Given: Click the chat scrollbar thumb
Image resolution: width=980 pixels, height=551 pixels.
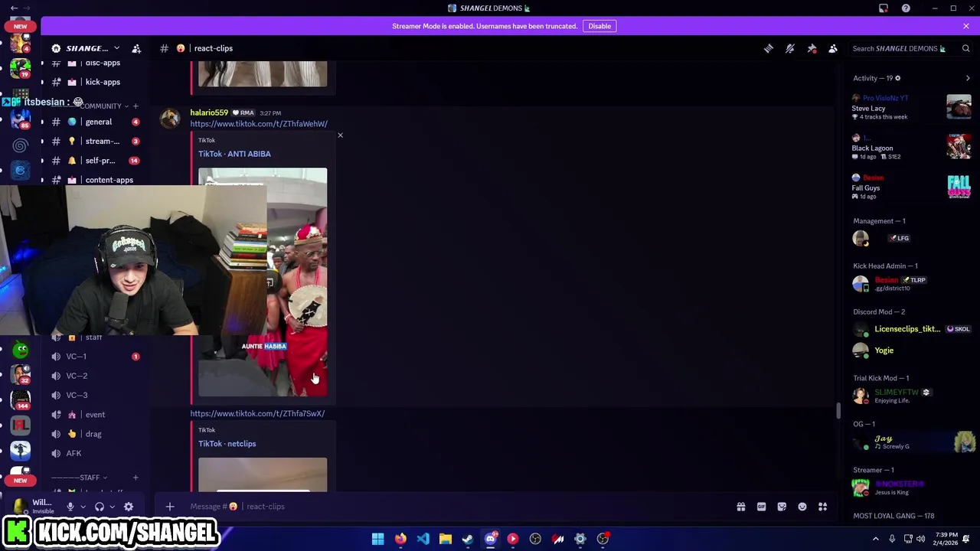Looking at the screenshot, I should point(838,411).
